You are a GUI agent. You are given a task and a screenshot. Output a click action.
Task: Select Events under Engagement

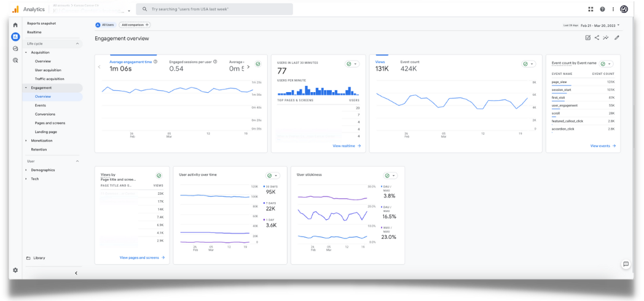(x=41, y=106)
